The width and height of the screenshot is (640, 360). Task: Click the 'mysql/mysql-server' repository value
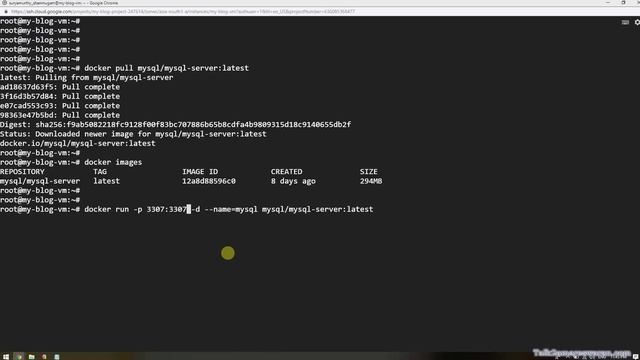40,181
